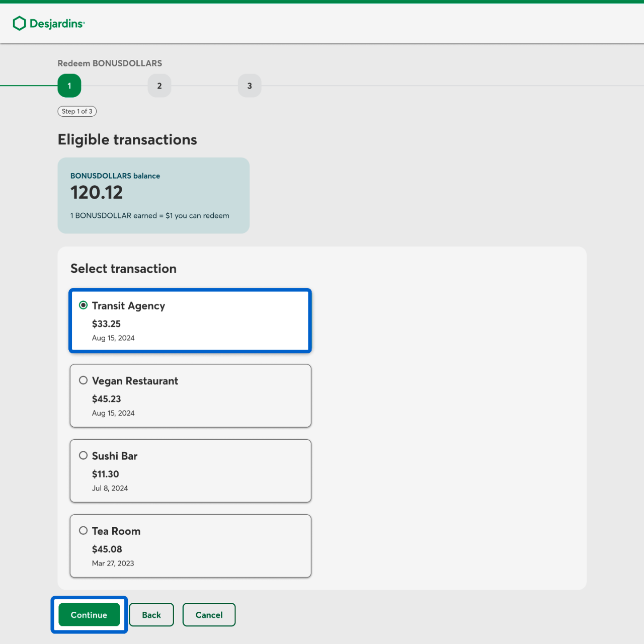Click the 'Jul 8, 2024' date
The width and height of the screenshot is (644, 644).
110,488
